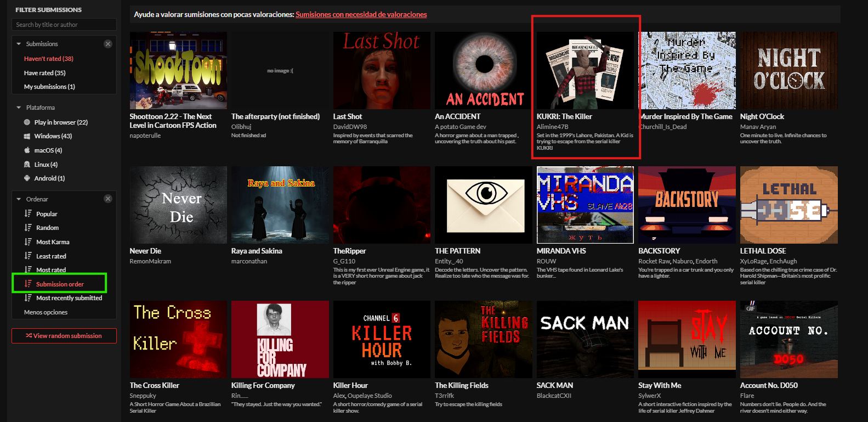Click the sort icon beside Most Karma

pyautogui.click(x=28, y=242)
